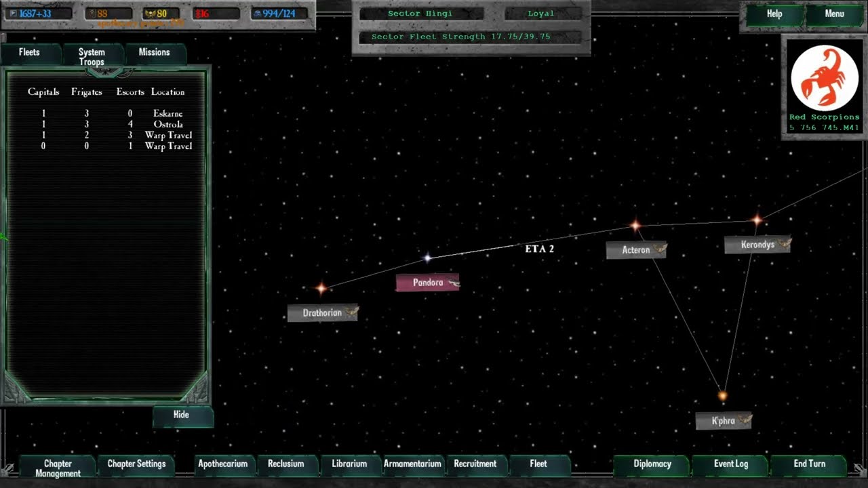The image size is (868, 488).
Task: Click the Red Scorpions chapter emblem
Action: click(825, 77)
